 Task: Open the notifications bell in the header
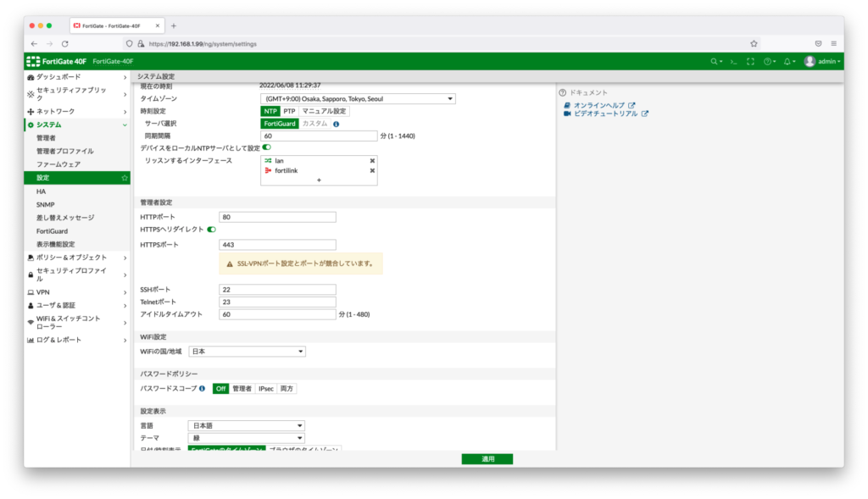coord(789,61)
